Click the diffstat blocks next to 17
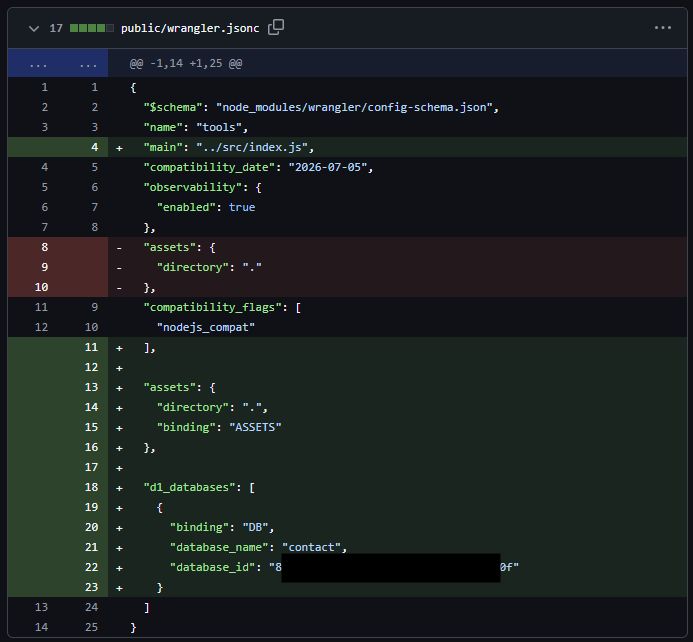Viewport: 693px width, 642px height. click(91, 28)
